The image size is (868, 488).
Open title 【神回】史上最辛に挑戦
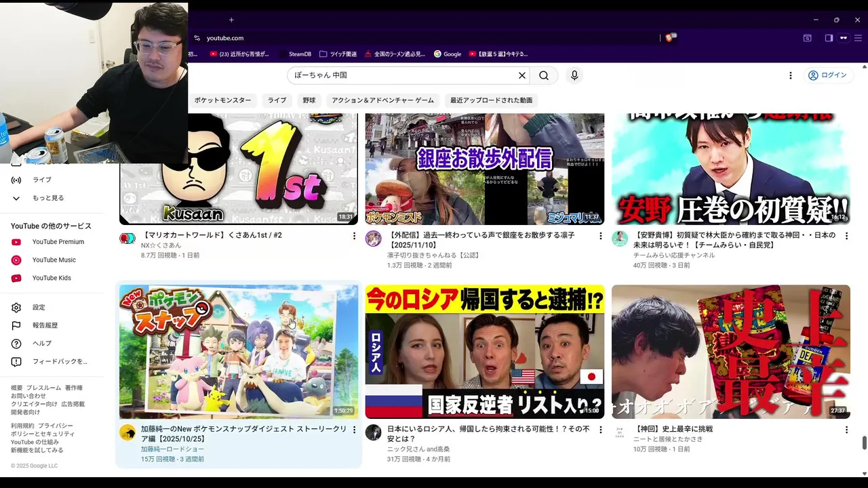pos(673,429)
